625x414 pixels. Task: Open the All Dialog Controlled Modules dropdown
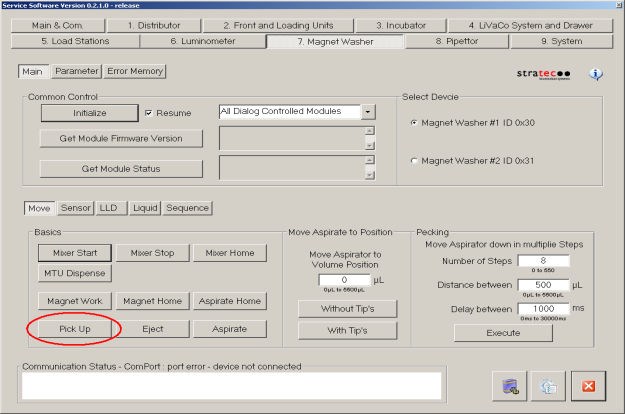click(368, 112)
